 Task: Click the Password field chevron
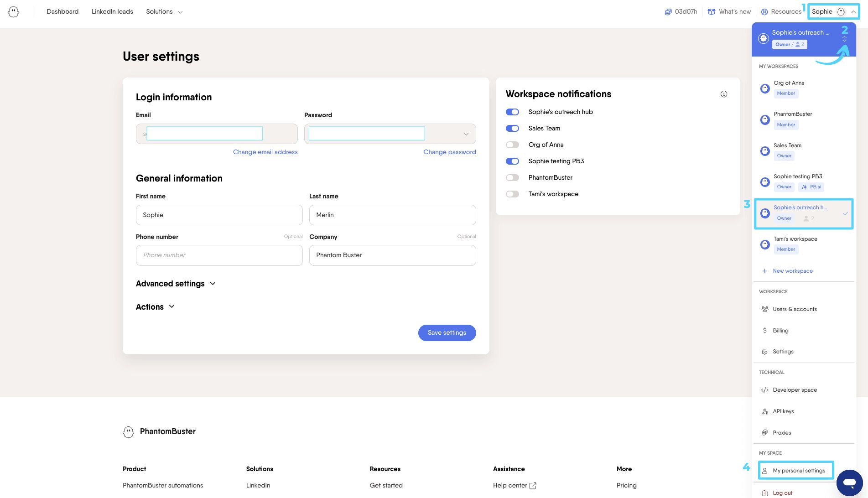pos(466,134)
